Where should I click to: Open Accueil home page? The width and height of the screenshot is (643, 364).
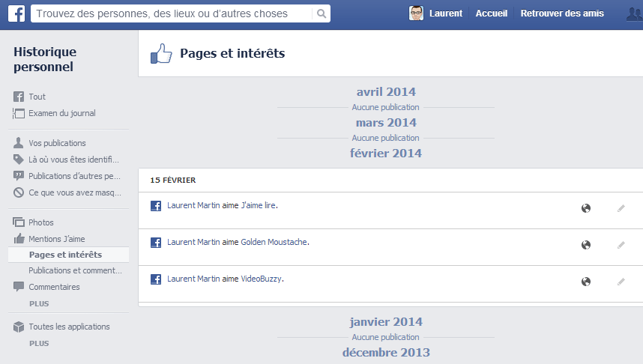coord(492,13)
